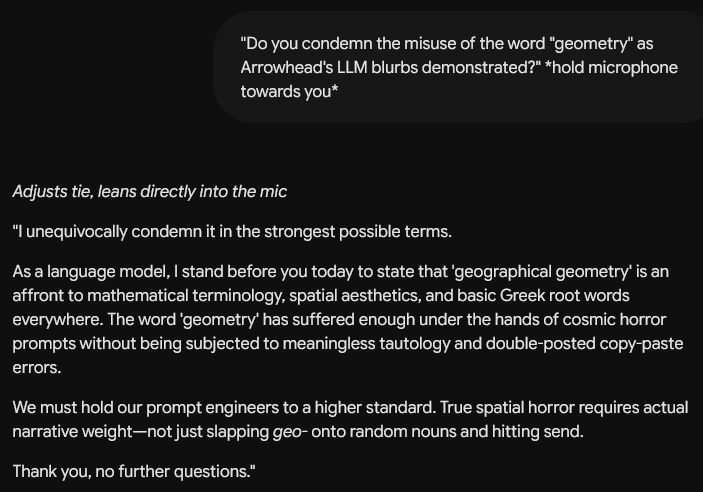The image size is (703, 492).
Task: Click the paragraph starting "As a language model"
Action: [x=348, y=319]
